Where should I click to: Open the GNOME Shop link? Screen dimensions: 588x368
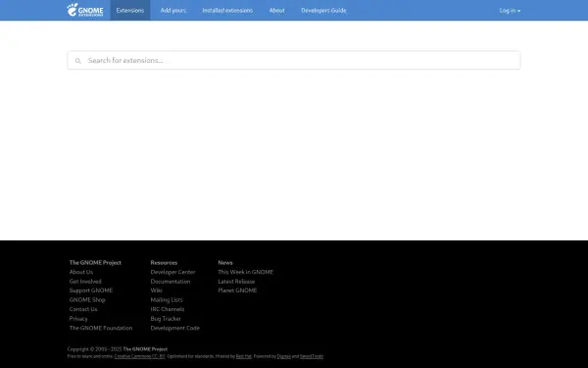click(x=87, y=299)
